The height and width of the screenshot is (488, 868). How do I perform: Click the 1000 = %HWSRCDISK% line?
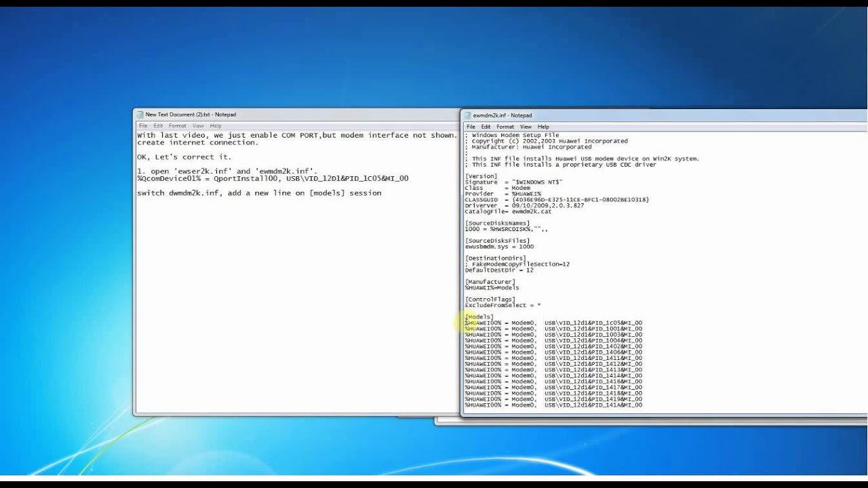coord(506,229)
